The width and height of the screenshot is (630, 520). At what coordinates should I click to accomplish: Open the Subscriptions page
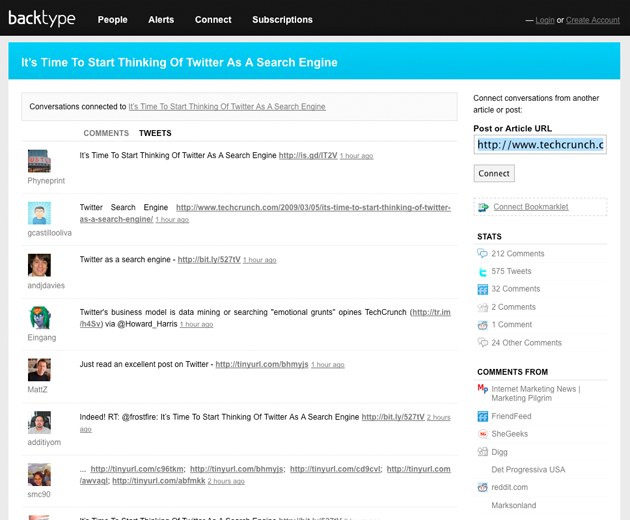282,20
